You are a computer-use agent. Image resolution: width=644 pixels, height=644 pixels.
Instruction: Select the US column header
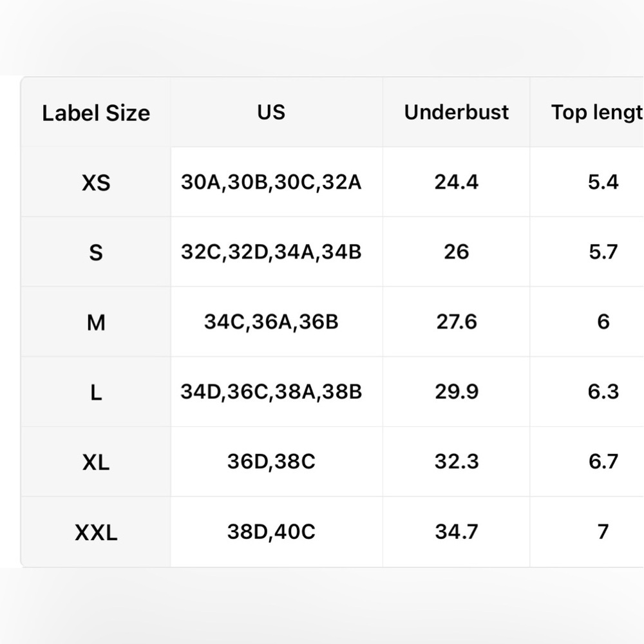tap(271, 112)
